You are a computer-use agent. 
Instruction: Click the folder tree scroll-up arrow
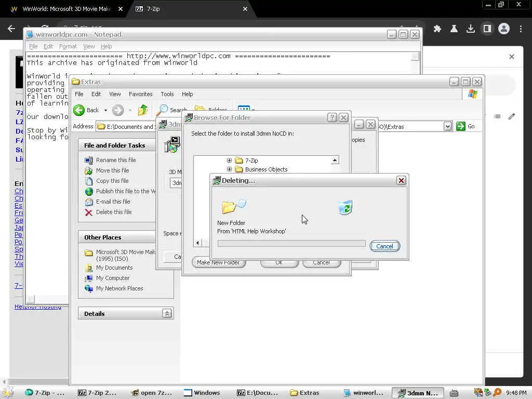click(335, 160)
